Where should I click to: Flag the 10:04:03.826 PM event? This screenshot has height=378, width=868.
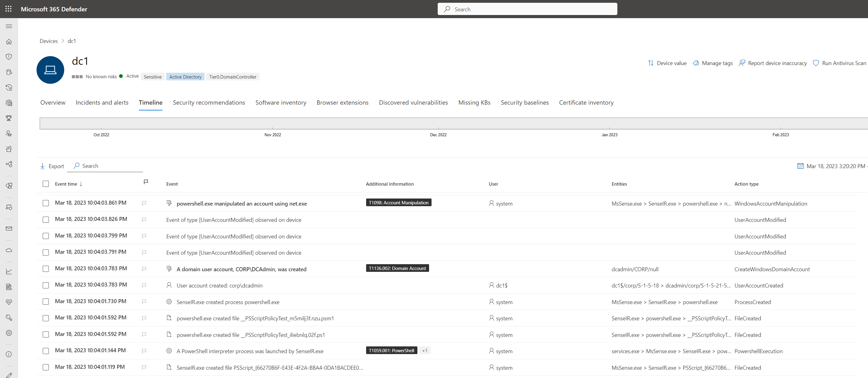[144, 220]
